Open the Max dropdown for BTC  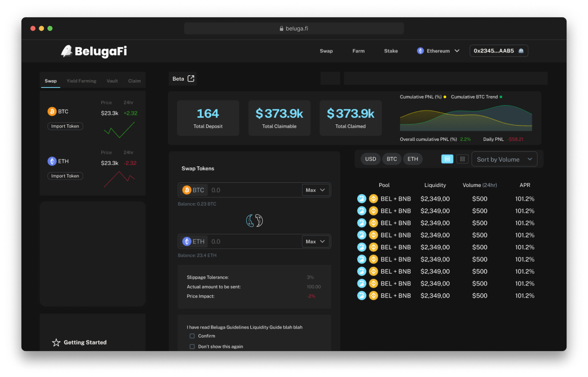tap(316, 190)
